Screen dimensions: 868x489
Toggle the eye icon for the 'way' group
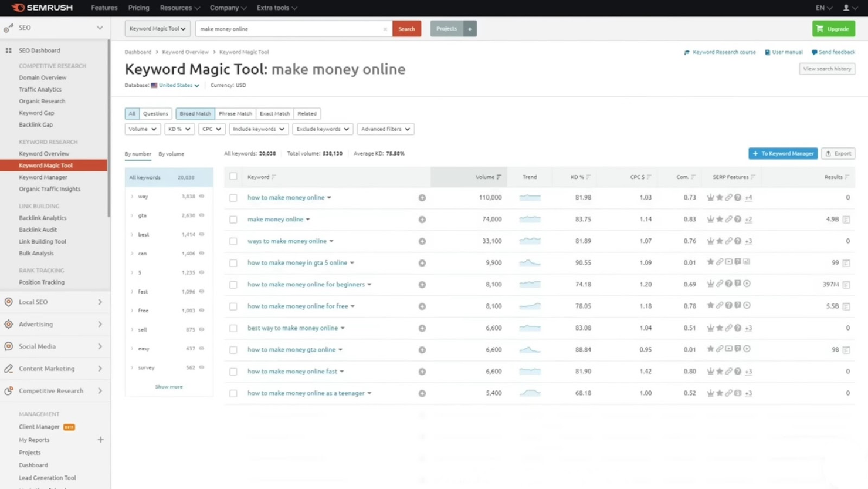(202, 196)
